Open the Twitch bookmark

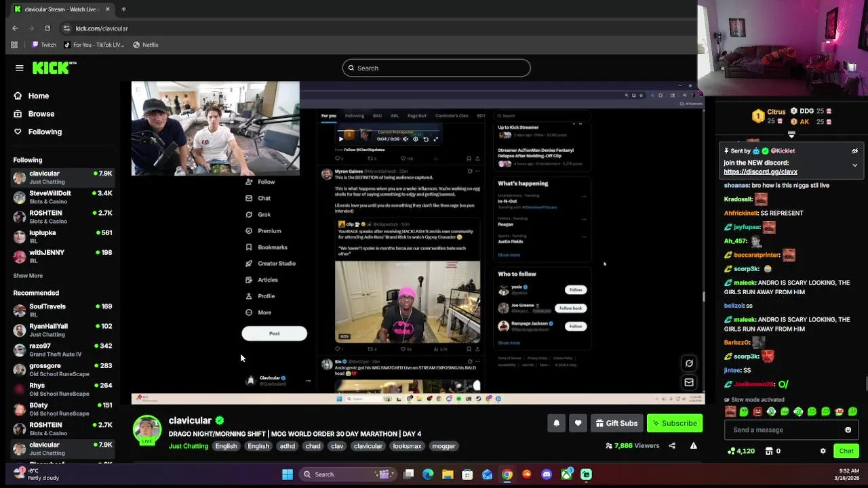click(43, 45)
